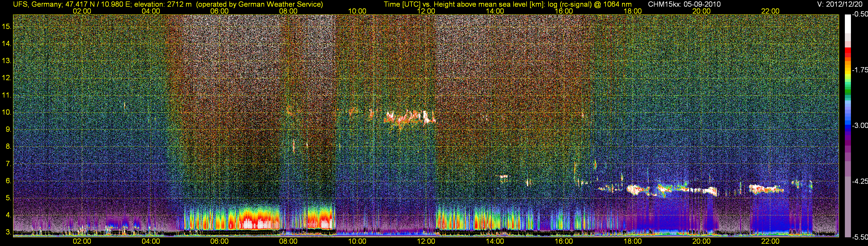Select the 11 km height axis label
The image size is (868, 246).
pos(6,95)
